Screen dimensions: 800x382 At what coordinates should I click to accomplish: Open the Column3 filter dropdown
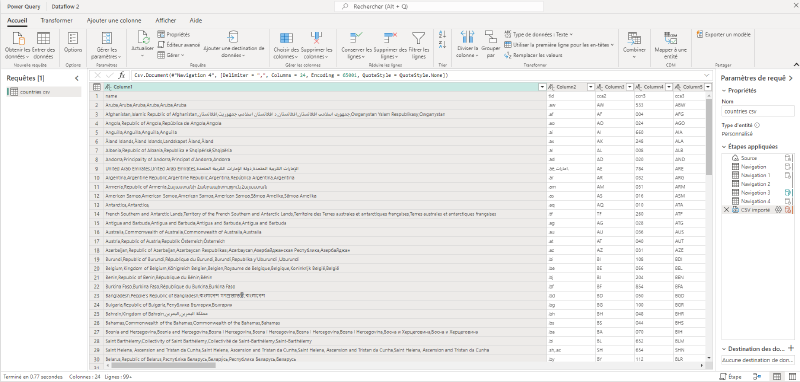click(630, 87)
